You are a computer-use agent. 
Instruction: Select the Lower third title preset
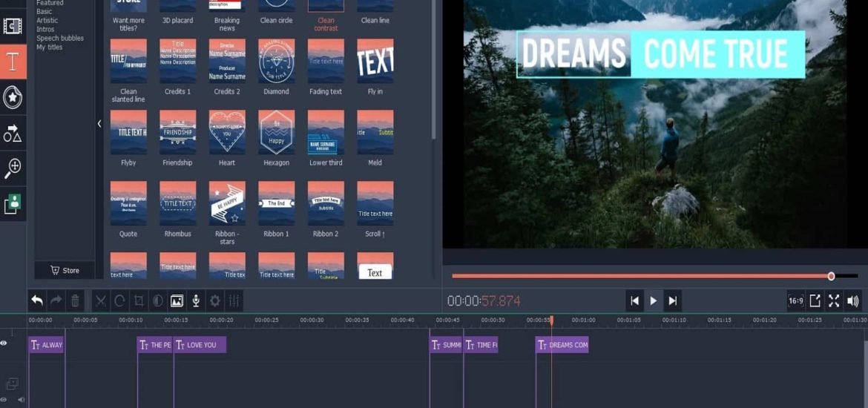pos(326,132)
